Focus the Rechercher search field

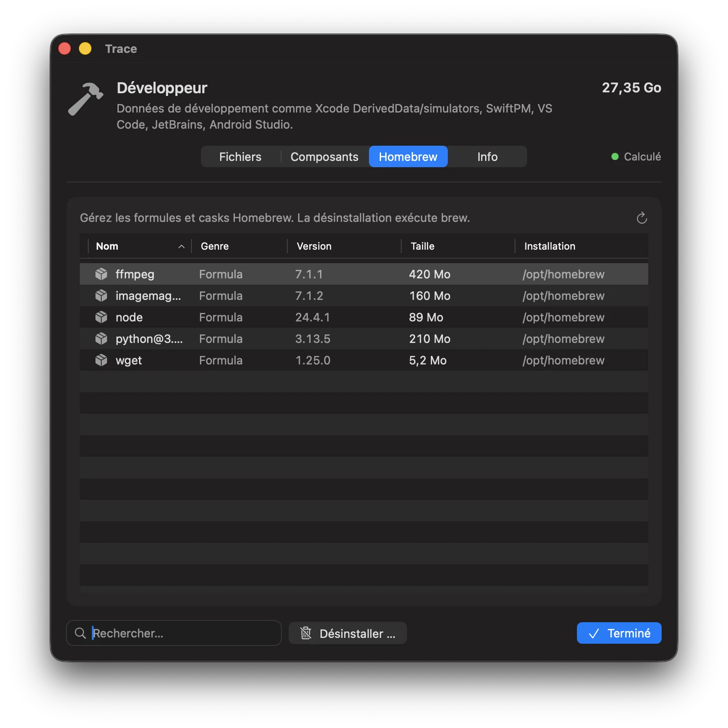[174, 633]
